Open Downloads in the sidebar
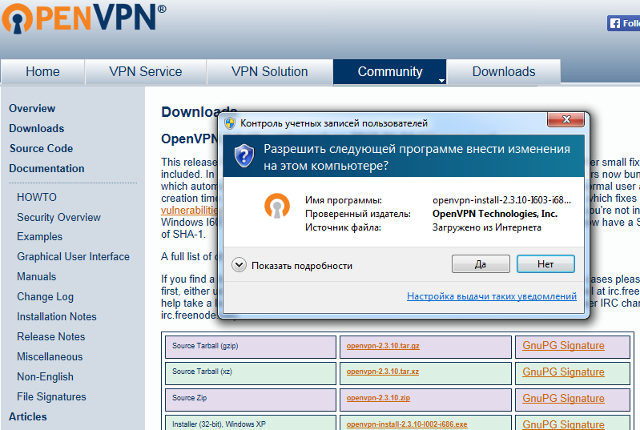 pos(37,129)
